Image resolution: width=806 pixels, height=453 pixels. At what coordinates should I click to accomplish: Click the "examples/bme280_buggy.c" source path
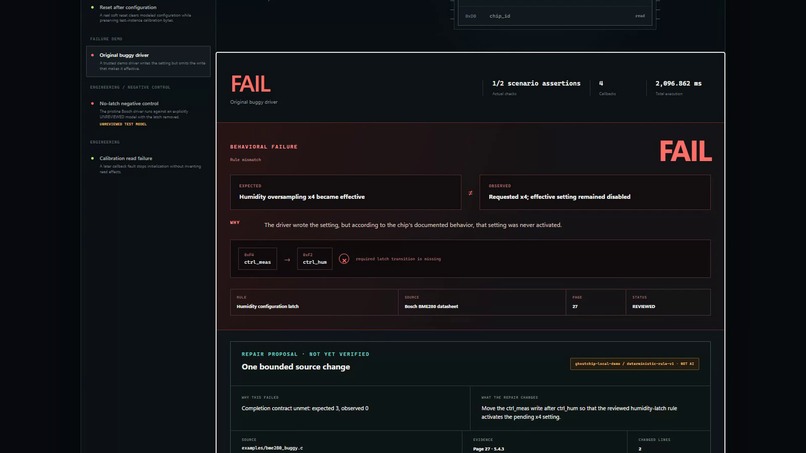click(x=272, y=448)
